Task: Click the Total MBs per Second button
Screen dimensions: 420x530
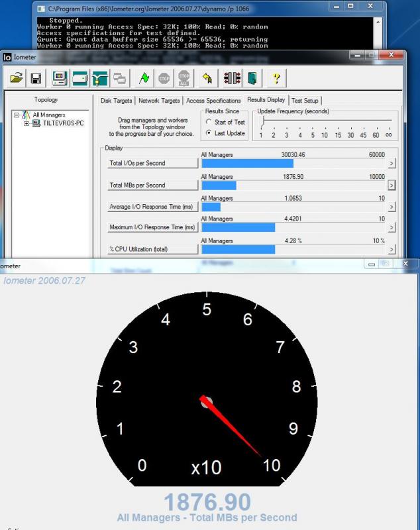Action: 153,185
